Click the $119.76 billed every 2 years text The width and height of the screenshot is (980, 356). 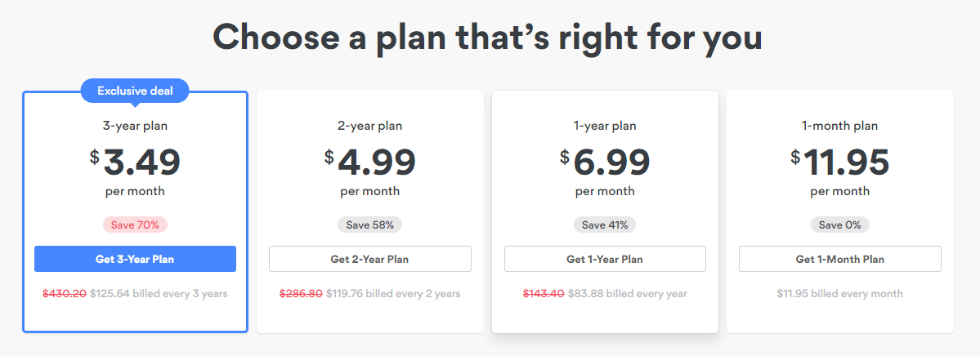tap(393, 294)
